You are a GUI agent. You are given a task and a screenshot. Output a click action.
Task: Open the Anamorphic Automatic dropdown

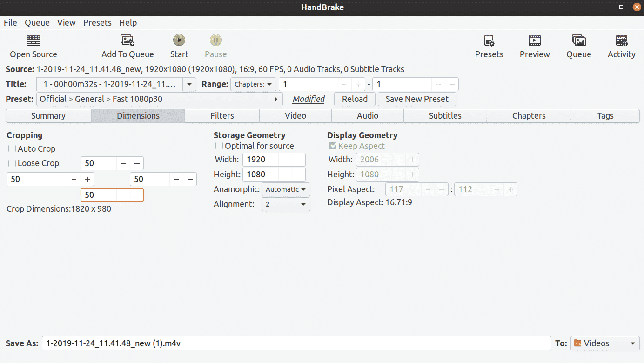pyautogui.click(x=286, y=189)
